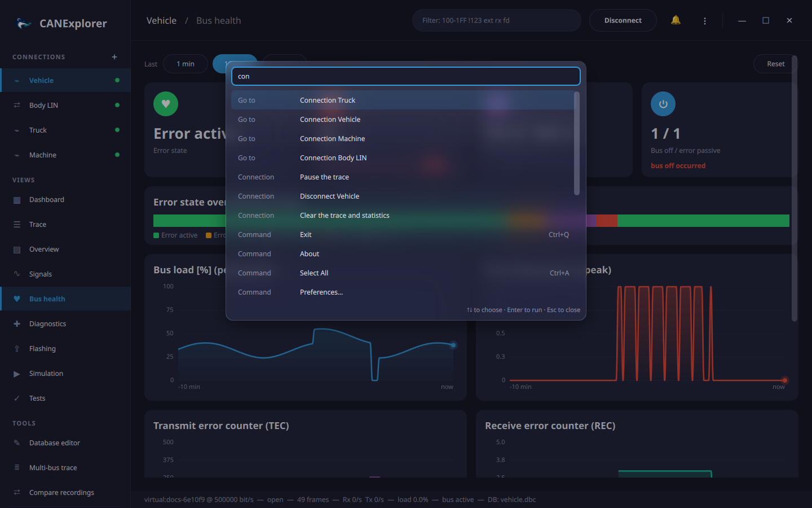Choose Go to Connection Vehicle
The width and height of the screenshot is (812, 508).
403,120
